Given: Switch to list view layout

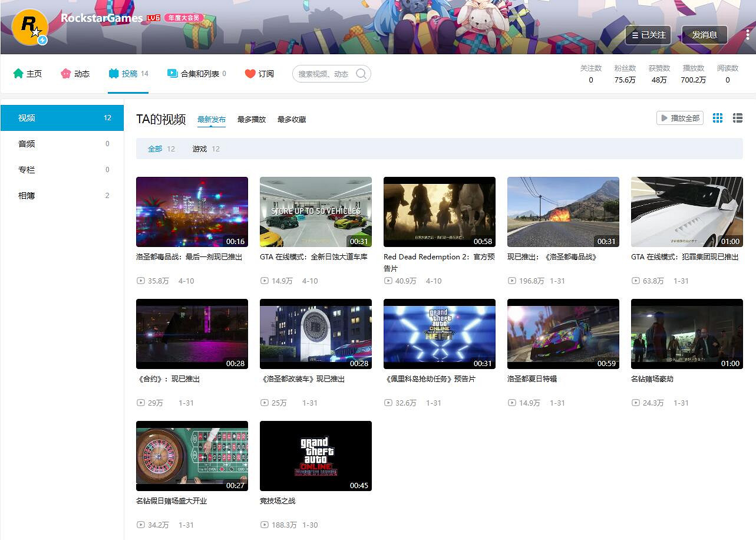Looking at the screenshot, I should click(x=737, y=118).
